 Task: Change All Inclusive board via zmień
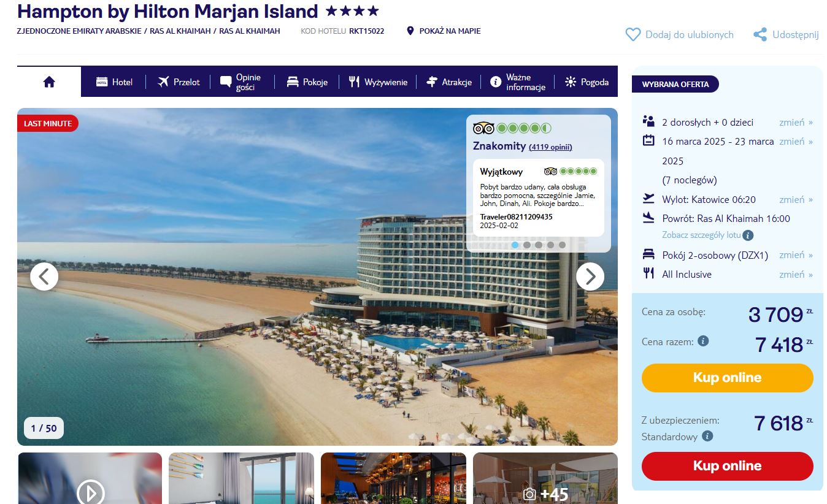(x=796, y=274)
